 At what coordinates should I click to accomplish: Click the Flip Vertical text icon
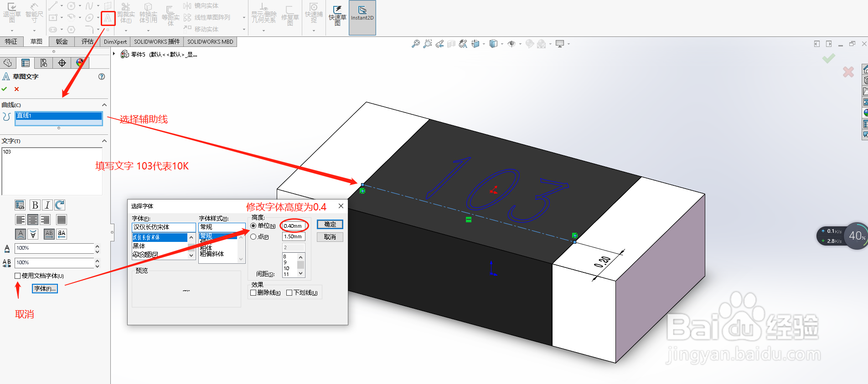33,234
